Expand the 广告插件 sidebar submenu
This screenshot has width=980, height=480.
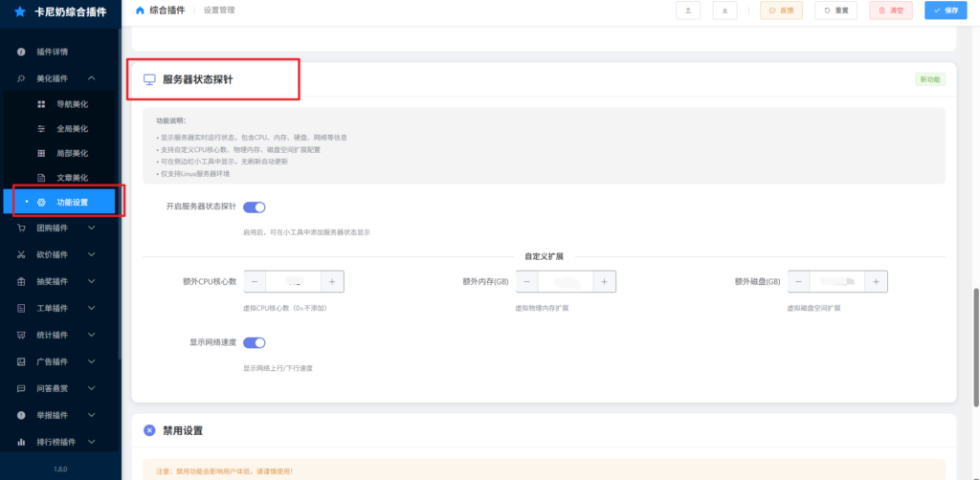pyautogui.click(x=91, y=362)
